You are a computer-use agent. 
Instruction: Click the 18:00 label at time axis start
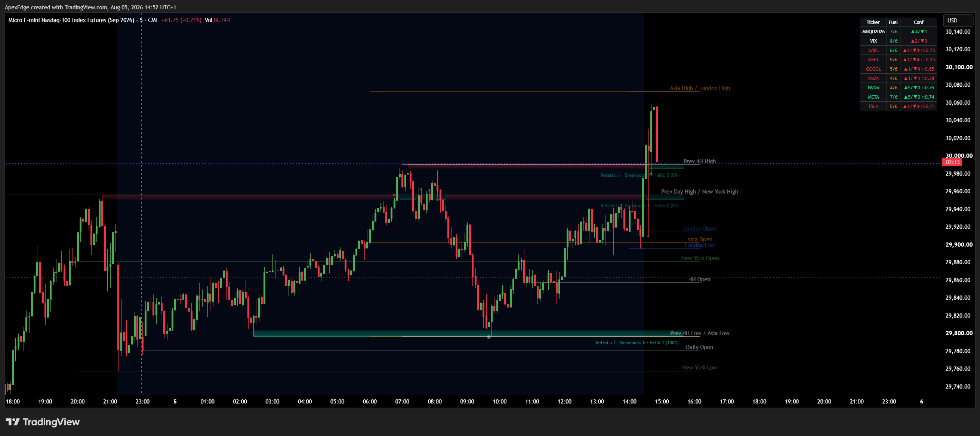click(x=13, y=401)
